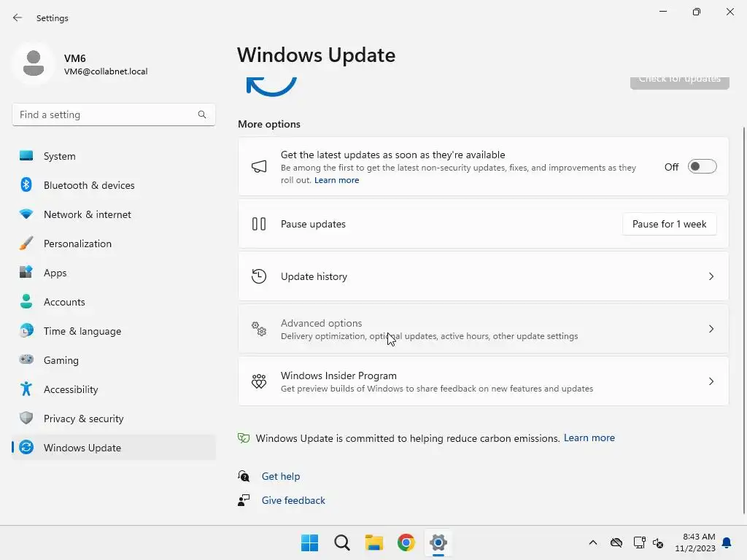Click the Delivery optimization description text
This screenshot has width=747, height=560.
point(429,336)
